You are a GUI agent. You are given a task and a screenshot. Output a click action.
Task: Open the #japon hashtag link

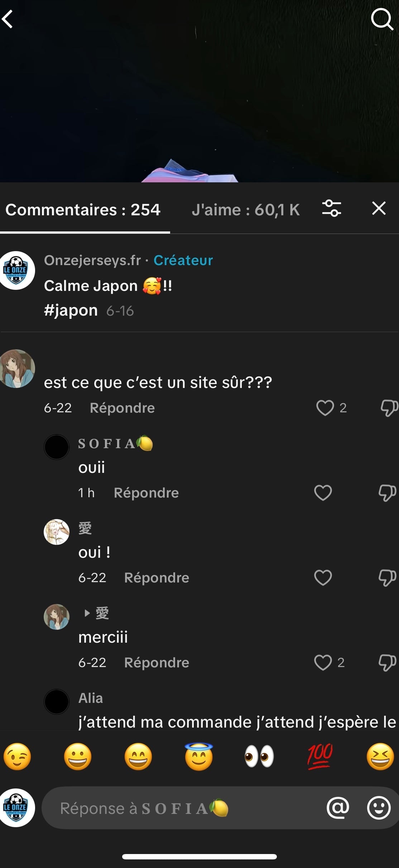71,310
